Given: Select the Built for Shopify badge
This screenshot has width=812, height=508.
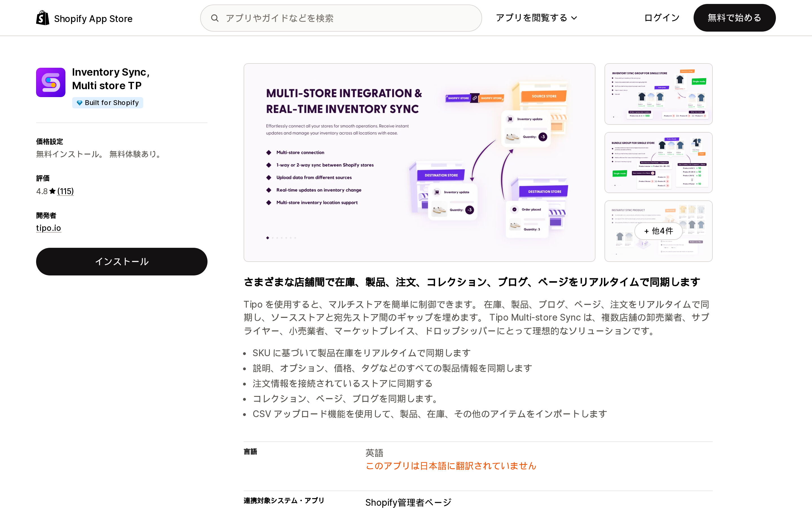Looking at the screenshot, I should click(x=108, y=103).
